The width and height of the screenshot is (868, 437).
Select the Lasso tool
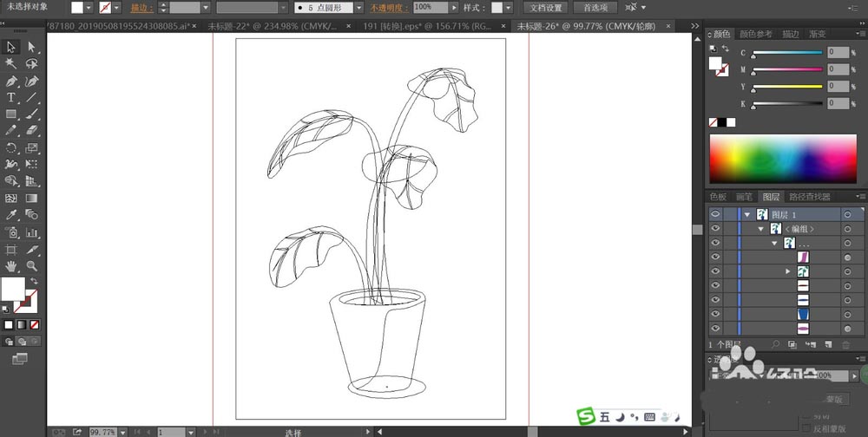[x=31, y=64]
